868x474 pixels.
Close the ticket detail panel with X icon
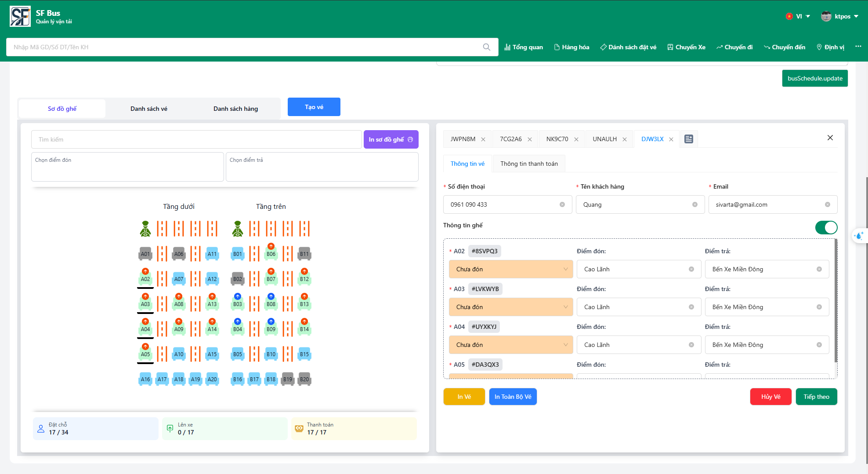830,138
